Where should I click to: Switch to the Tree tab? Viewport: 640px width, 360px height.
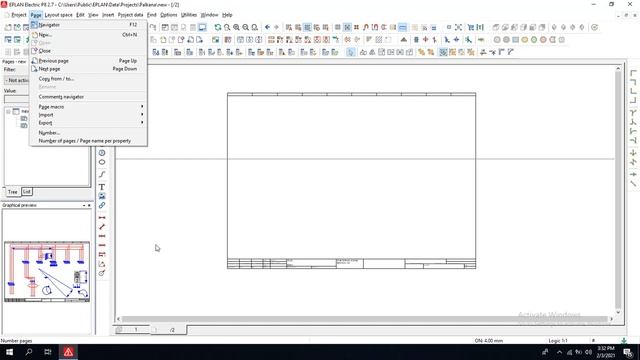(x=13, y=192)
